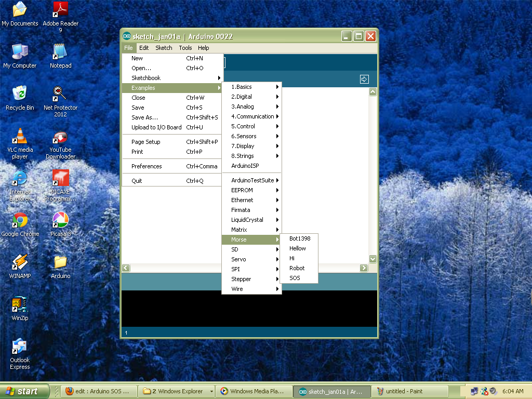532x399 pixels.
Task: Expand 4.Communication examples submenu
Action: point(251,116)
